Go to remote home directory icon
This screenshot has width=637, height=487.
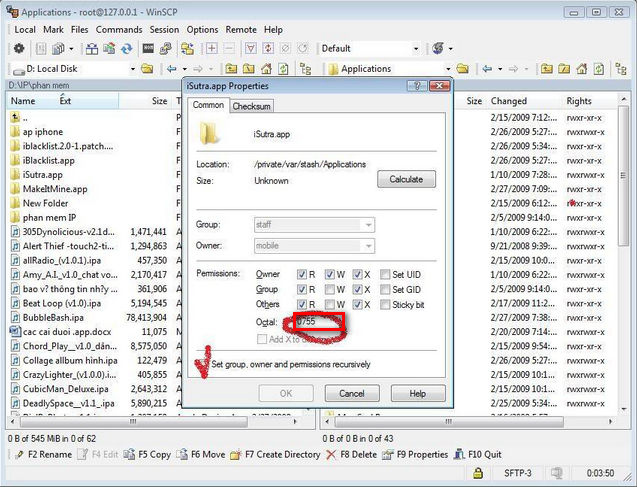tap(582, 69)
